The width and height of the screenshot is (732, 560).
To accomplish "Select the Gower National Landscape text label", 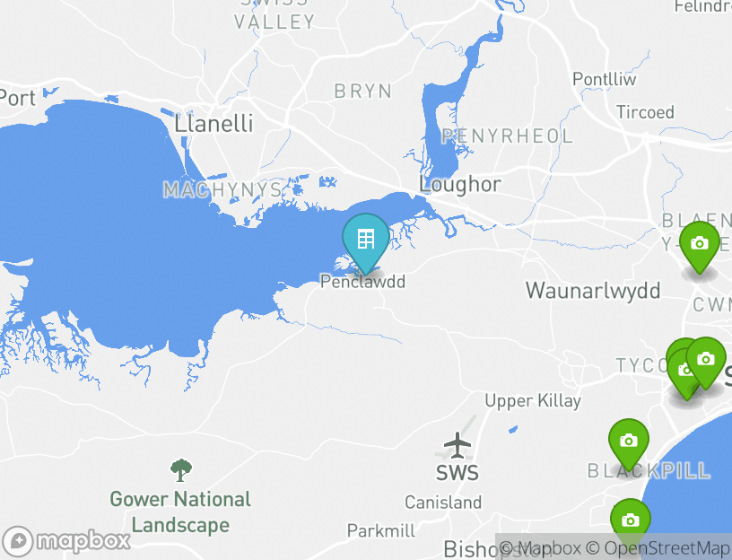I will [180, 512].
